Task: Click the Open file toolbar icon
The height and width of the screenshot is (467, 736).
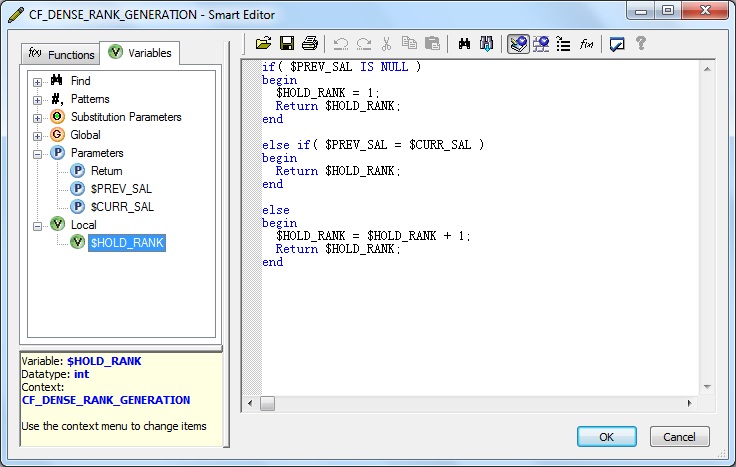Action: [263, 44]
